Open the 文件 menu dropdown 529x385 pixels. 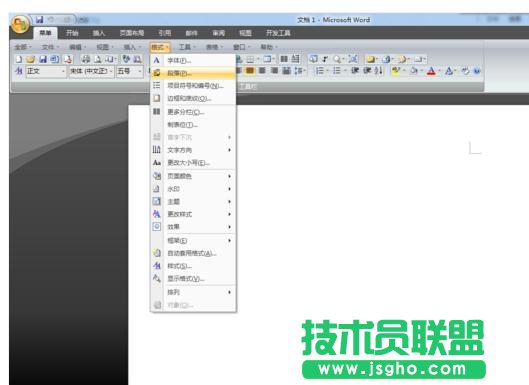[x=50, y=47]
